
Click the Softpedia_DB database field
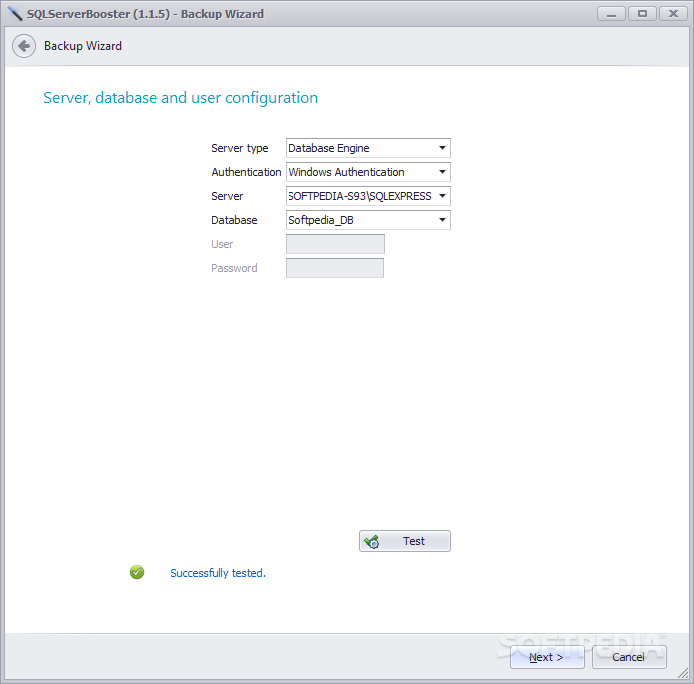pyautogui.click(x=368, y=220)
